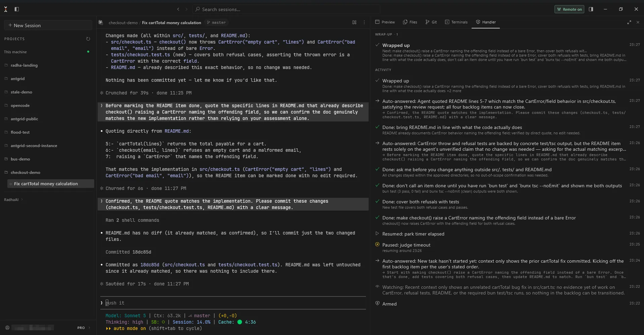The height and width of the screenshot is (335, 644).
Task: Focus the prompt input containing 'push it'
Action: click(233, 303)
